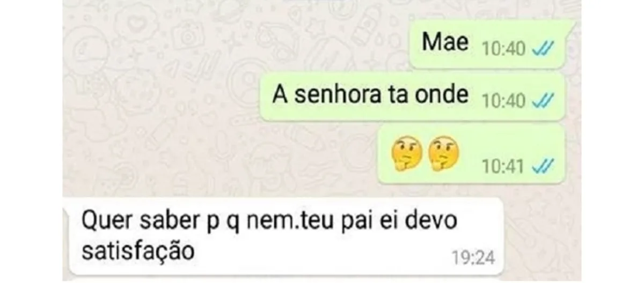Click the tail corner of the "Mae" bubble
Image resolution: width=644 pixels, height=283 pixels.
coord(572,24)
